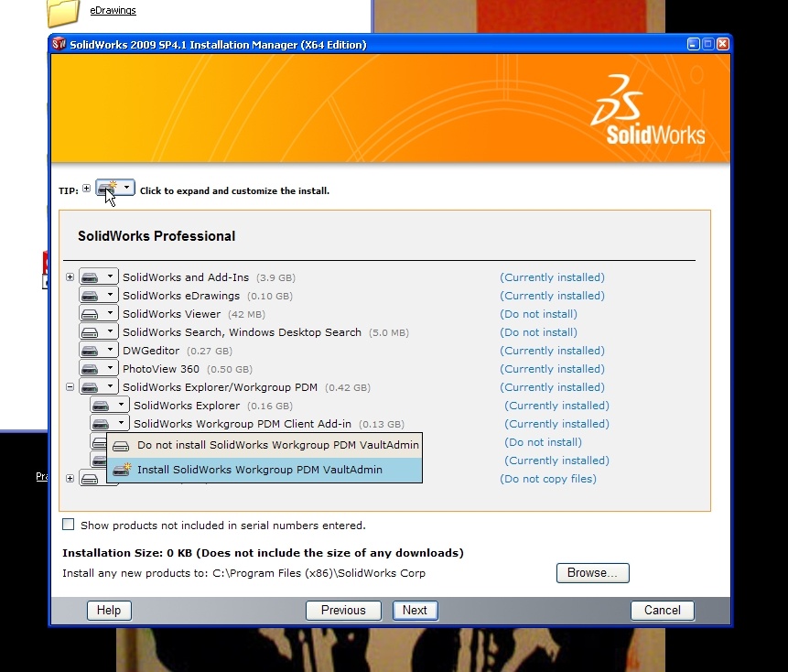788x672 pixels.
Task: Collapse the SolidWorks Explorer/Workgroup PDM node
Action: coord(70,387)
